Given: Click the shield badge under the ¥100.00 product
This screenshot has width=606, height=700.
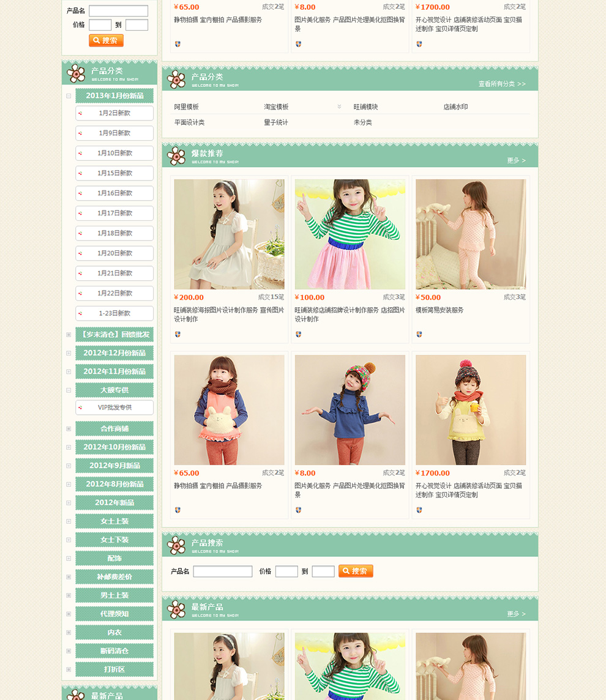Looking at the screenshot, I should pos(298,334).
